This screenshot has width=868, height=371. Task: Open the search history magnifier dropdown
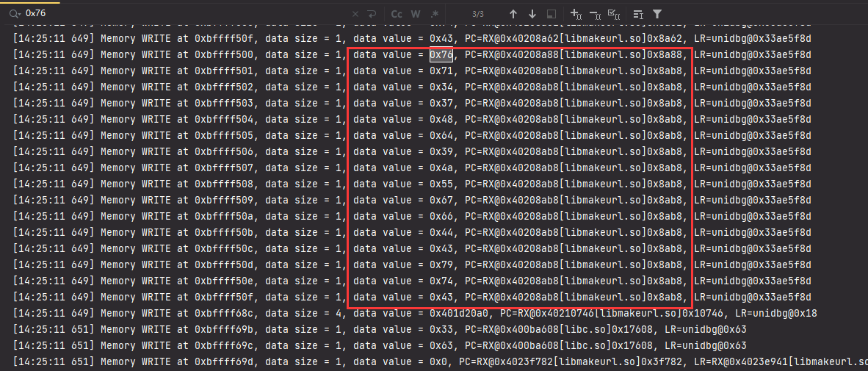pos(15,13)
